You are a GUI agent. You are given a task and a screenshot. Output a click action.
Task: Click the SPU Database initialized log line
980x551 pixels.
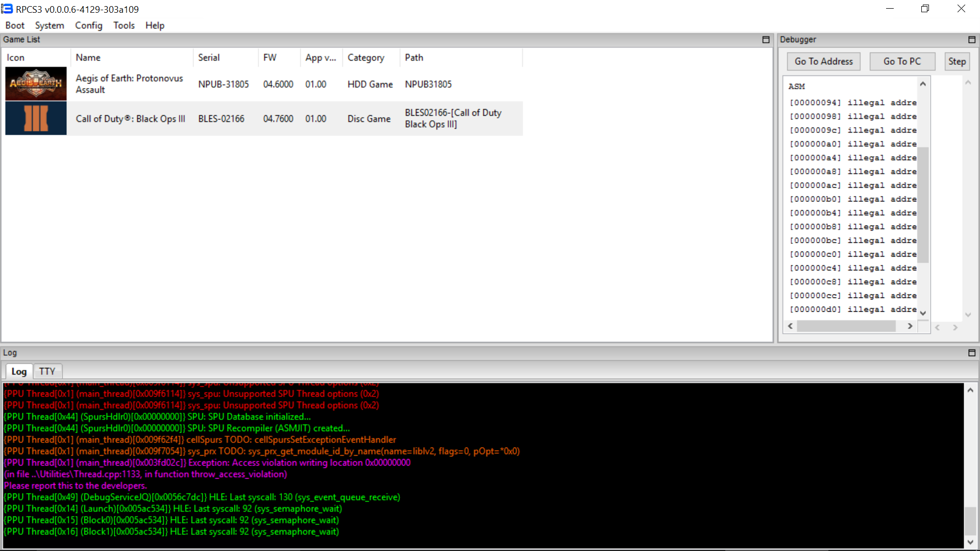tap(157, 417)
